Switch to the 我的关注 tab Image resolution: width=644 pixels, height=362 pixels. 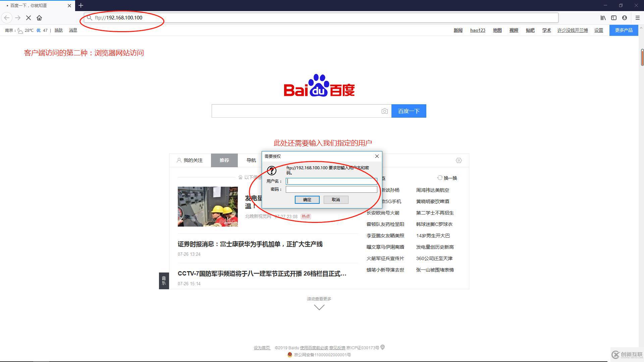tap(190, 161)
